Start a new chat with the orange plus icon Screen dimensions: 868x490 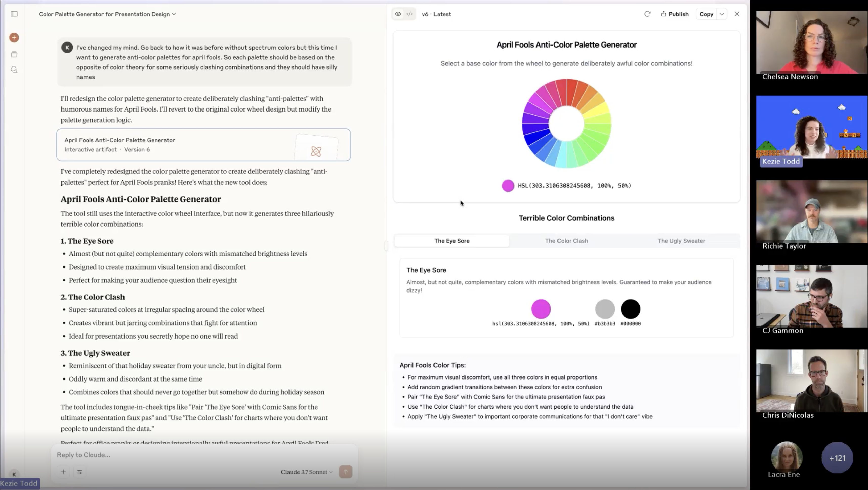(x=14, y=37)
